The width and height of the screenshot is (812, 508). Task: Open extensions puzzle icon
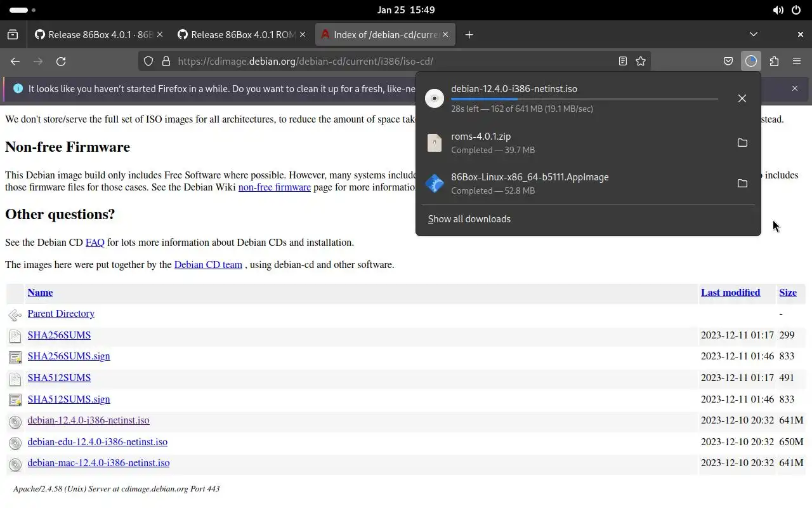774,62
